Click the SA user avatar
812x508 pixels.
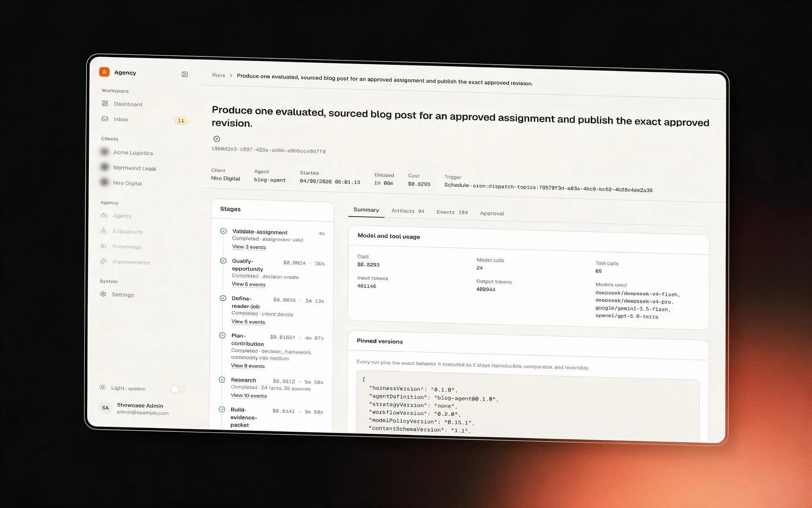coord(105,408)
